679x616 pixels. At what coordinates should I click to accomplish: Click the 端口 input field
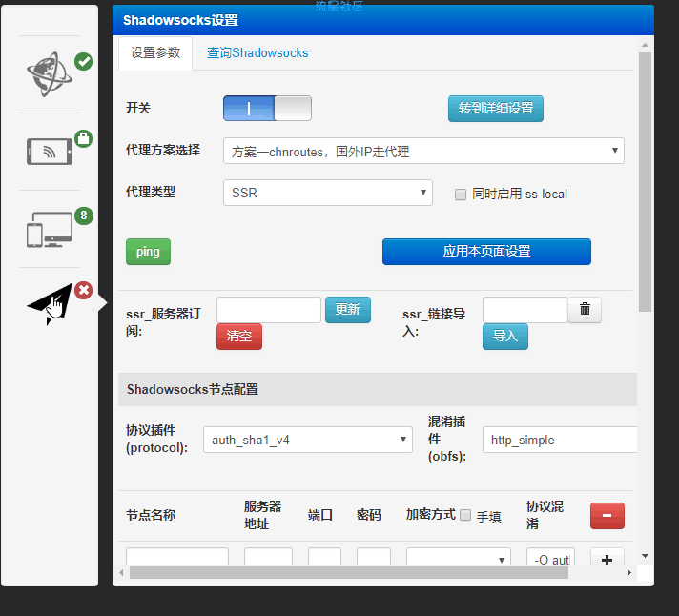click(324, 557)
